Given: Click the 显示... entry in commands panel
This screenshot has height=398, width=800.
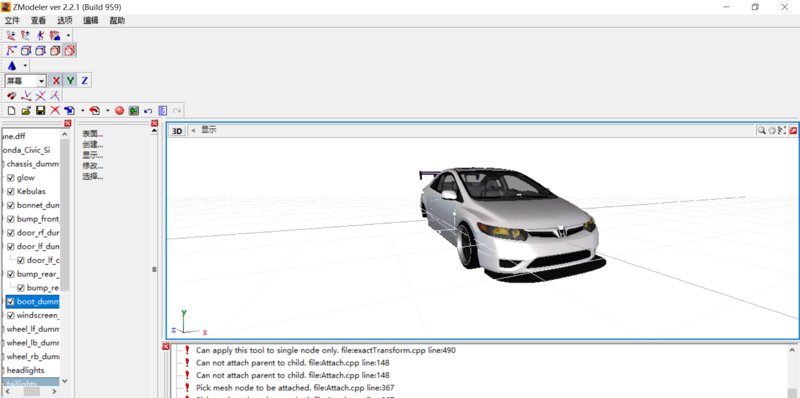Looking at the screenshot, I should (93, 155).
